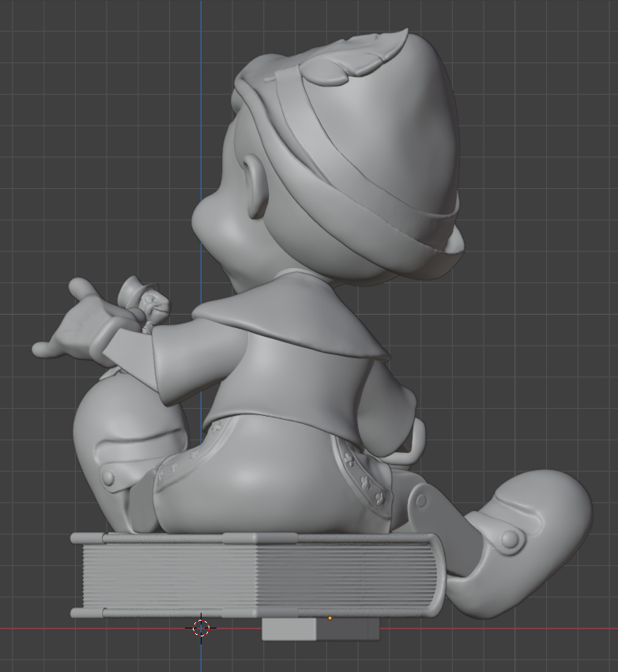Select the small rectangular block beneath the book
The image size is (618, 672).
pyautogui.click(x=320, y=629)
